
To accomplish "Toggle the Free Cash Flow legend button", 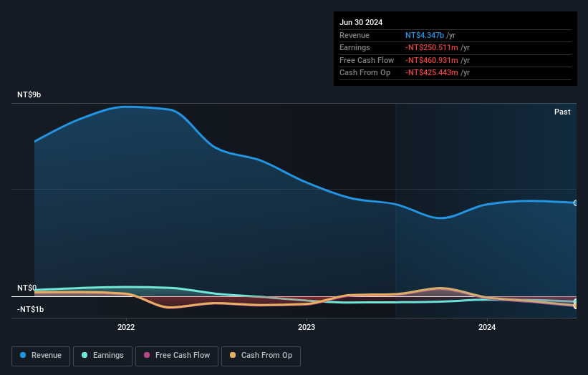I will (x=177, y=356).
